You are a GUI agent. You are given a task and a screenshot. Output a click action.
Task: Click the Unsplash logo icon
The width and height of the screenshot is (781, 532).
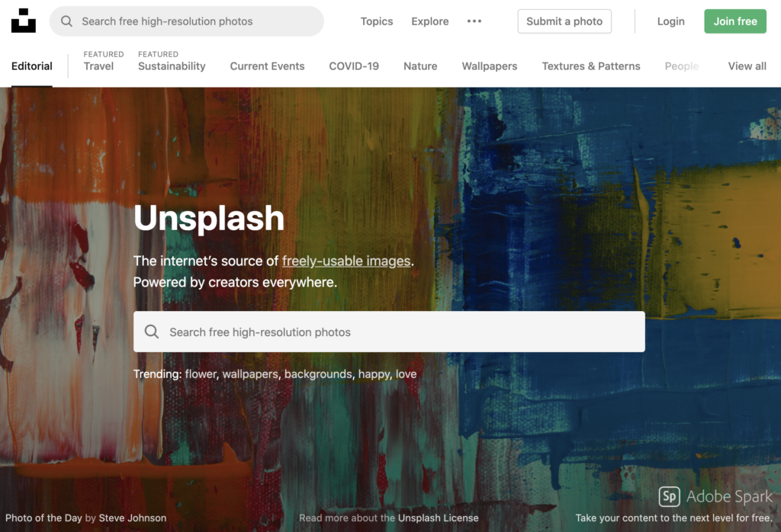(24, 21)
